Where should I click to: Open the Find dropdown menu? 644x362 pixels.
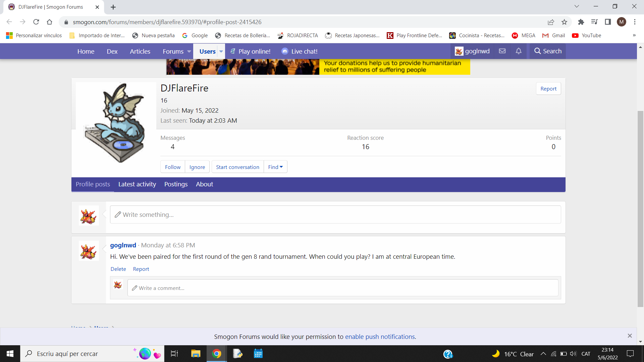275,167
